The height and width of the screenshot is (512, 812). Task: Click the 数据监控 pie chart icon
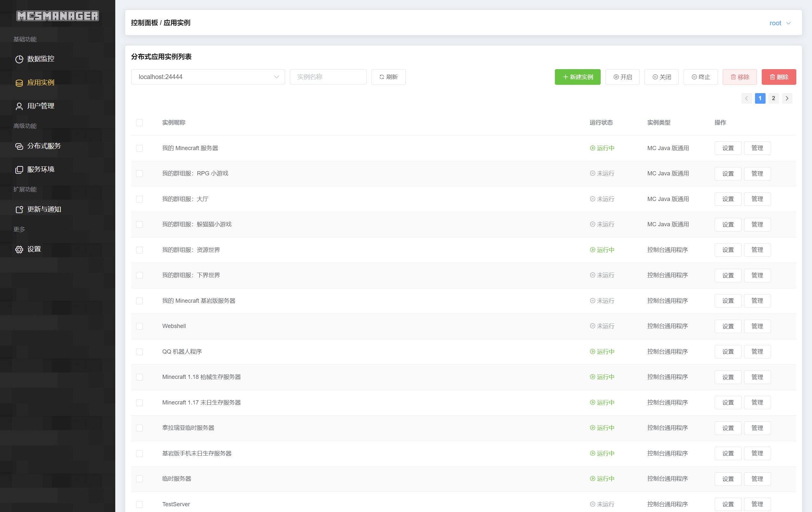tap(19, 59)
